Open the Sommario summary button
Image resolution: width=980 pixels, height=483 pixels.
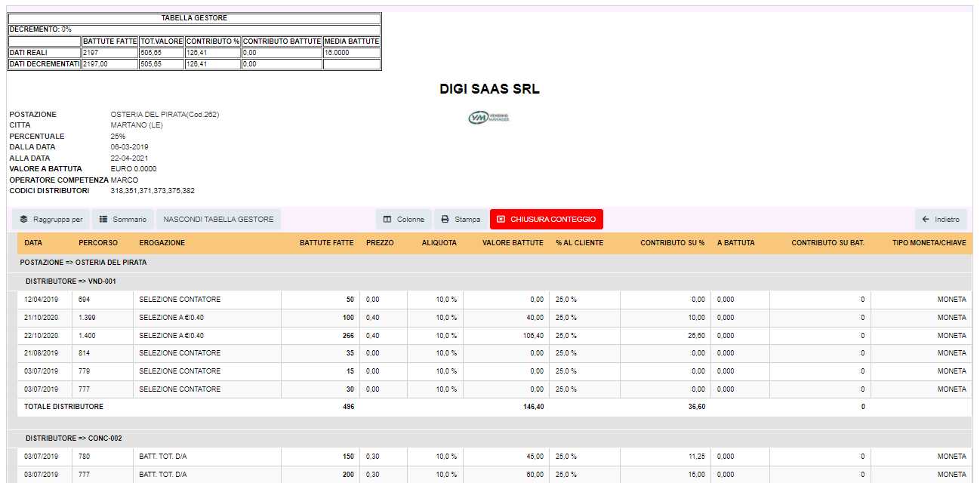coord(123,220)
